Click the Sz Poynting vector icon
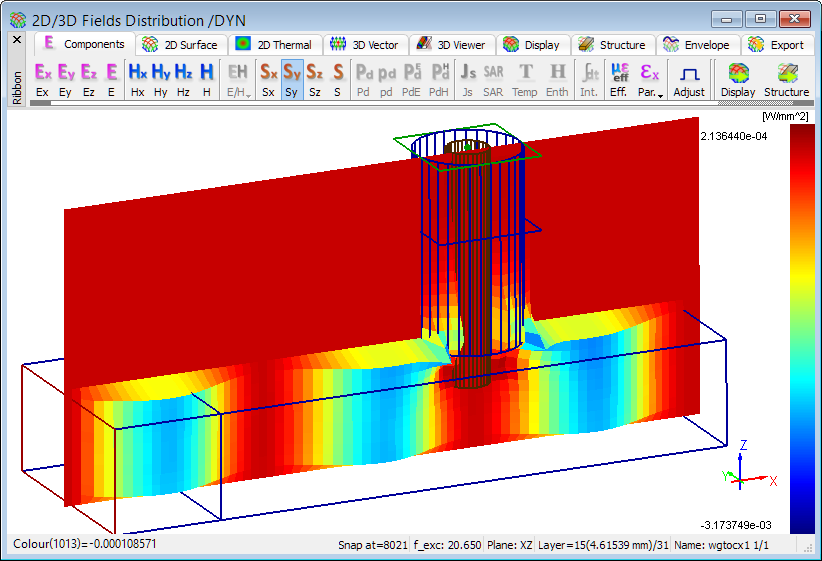The image size is (822, 561). coord(315,79)
